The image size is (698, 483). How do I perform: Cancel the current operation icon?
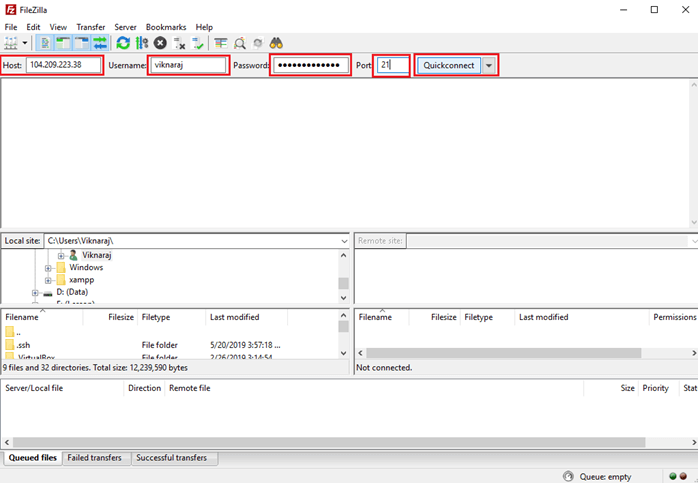160,43
